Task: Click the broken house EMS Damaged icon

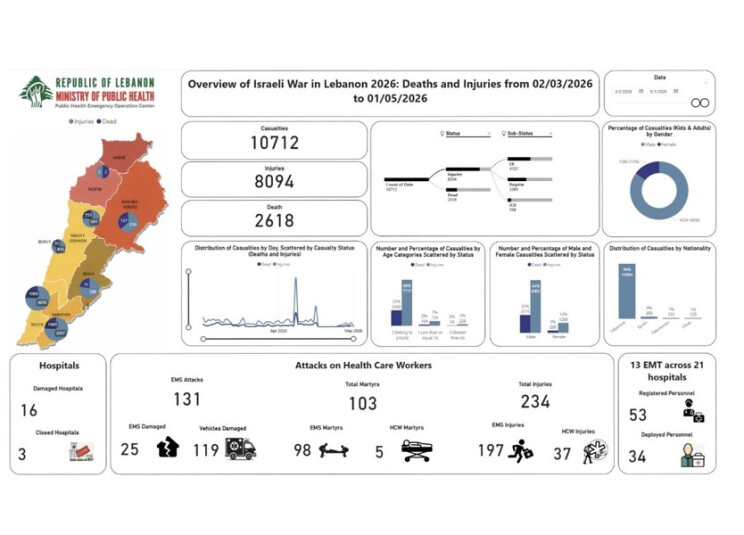Action: (168, 447)
